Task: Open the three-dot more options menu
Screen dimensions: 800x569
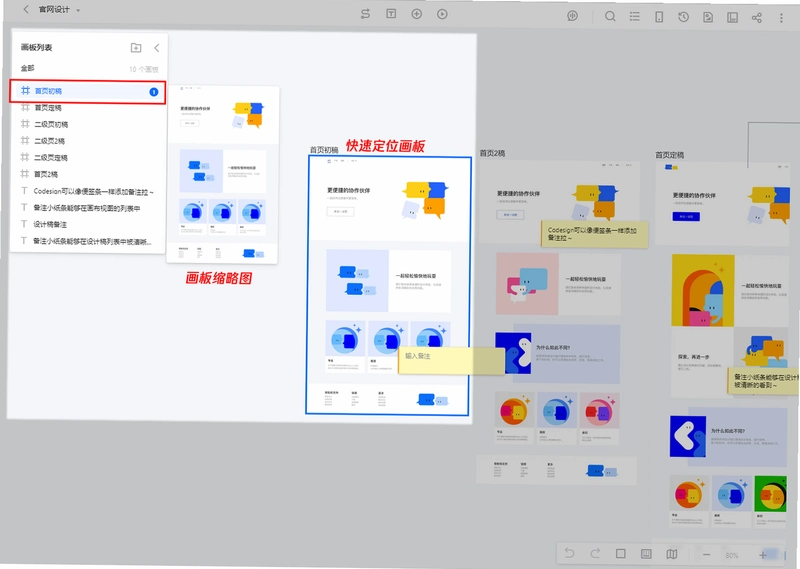Action: [x=781, y=18]
